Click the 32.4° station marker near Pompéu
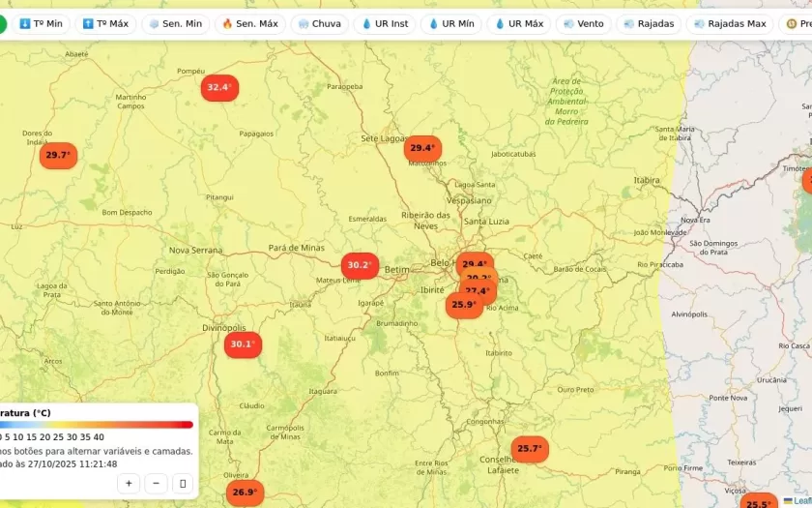 (x=219, y=87)
